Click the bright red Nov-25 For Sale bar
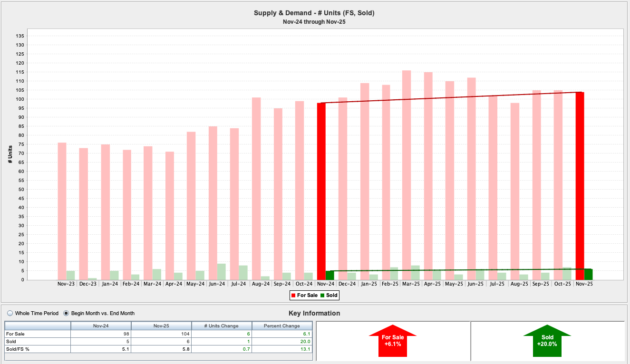This screenshot has width=630, height=364. [580, 186]
